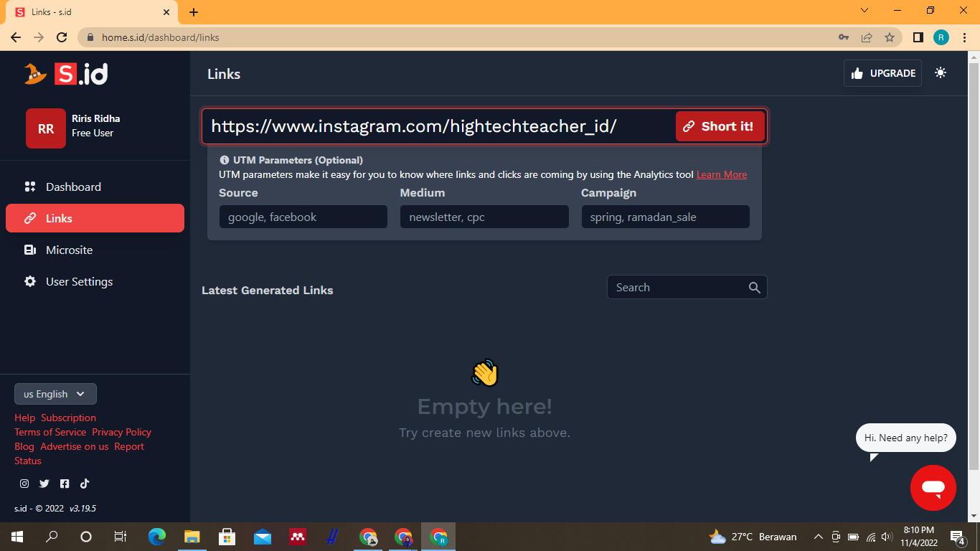Click the UPGRADE button

coord(882,73)
